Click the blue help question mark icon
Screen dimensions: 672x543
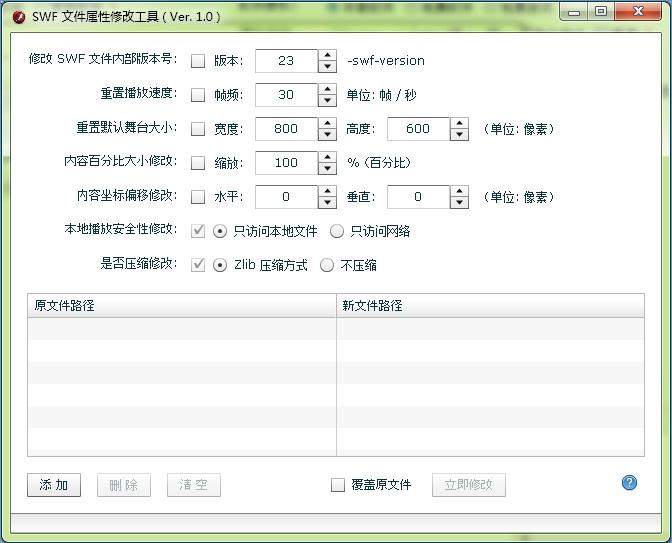coord(629,483)
